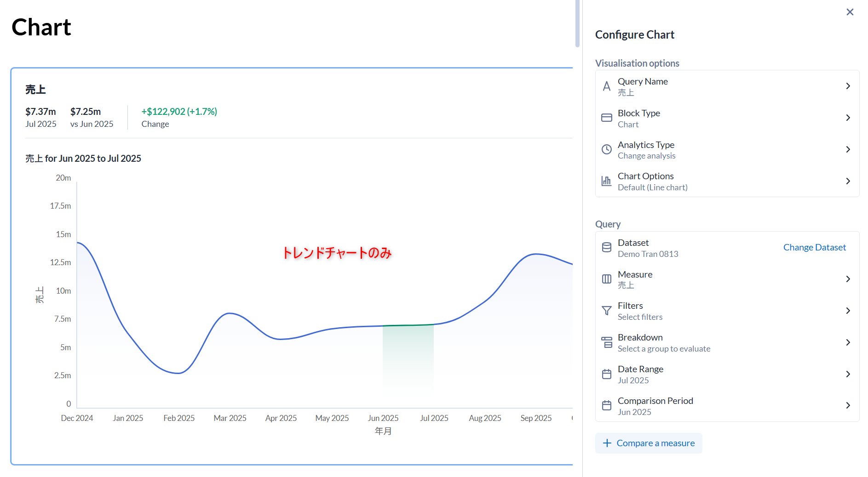Expand the Chart Options chevron
Image resolution: width=868 pixels, height=477 pixels.
tap(848, 181)
